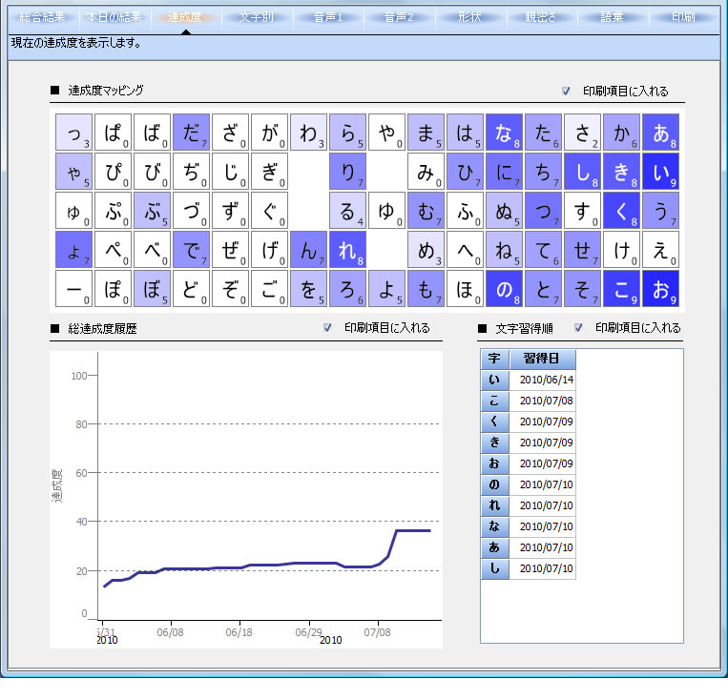Image resolution: width=728 pixels, height=700 pixels.
Task: Click the 字 column header
Action: (493, 359)
